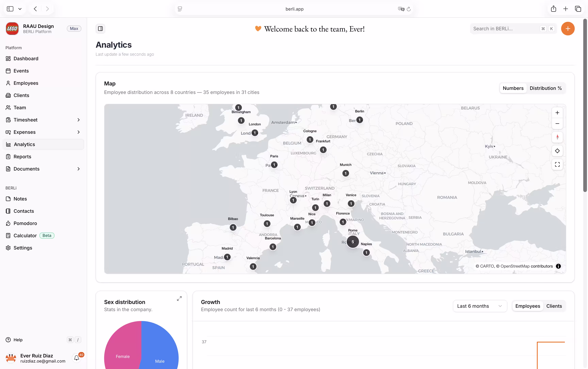Click the orange plus create button
The width and height of the screenshot is (588, 369).
tap(568, 29)
